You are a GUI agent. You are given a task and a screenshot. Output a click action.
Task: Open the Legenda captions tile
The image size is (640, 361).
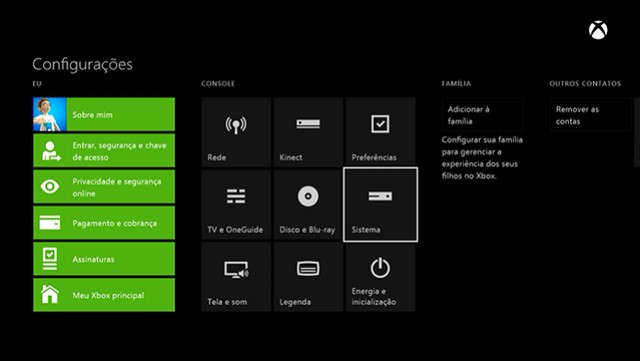(308, 277)
